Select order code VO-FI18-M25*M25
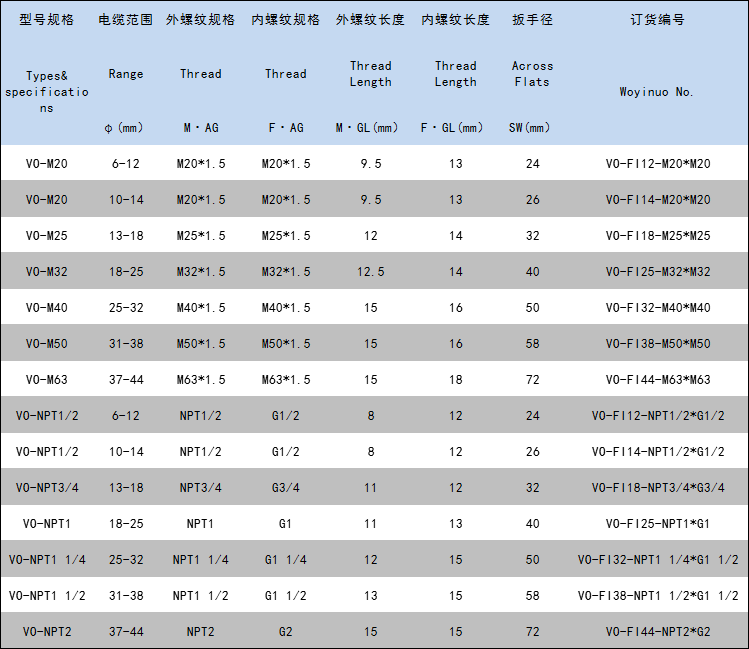749x649 pixels. point(657,236)
